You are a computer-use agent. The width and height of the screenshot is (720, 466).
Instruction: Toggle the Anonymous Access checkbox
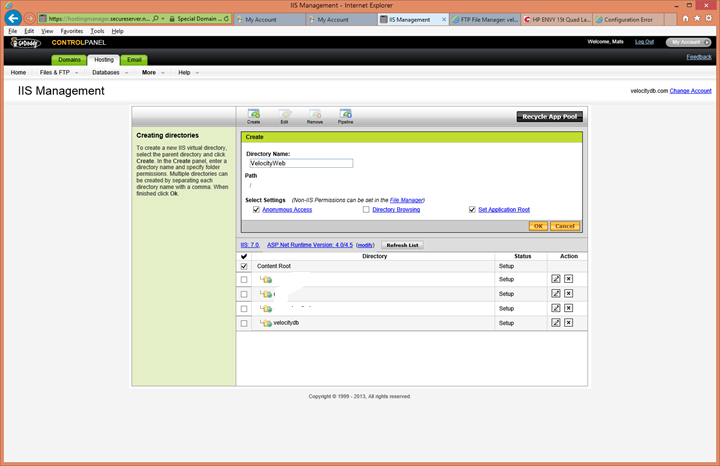[256, 209]
